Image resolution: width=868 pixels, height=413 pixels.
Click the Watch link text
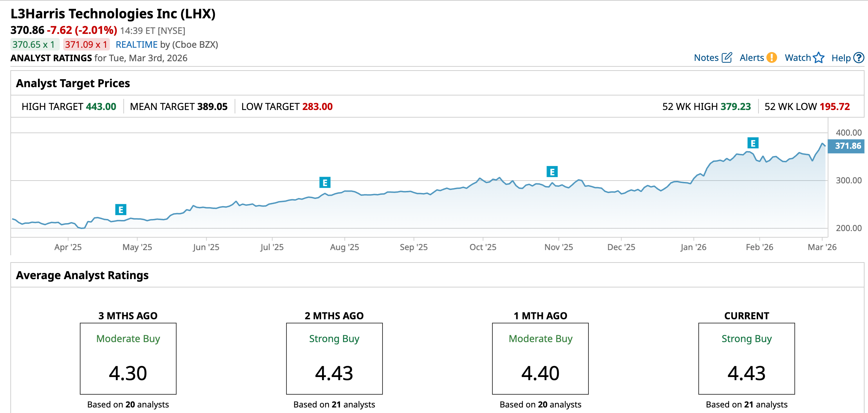pyautogui.click(x=798, y=58)
